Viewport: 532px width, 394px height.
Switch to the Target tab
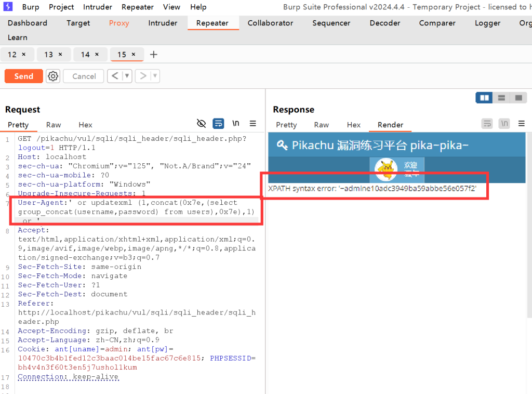(78, 23)
